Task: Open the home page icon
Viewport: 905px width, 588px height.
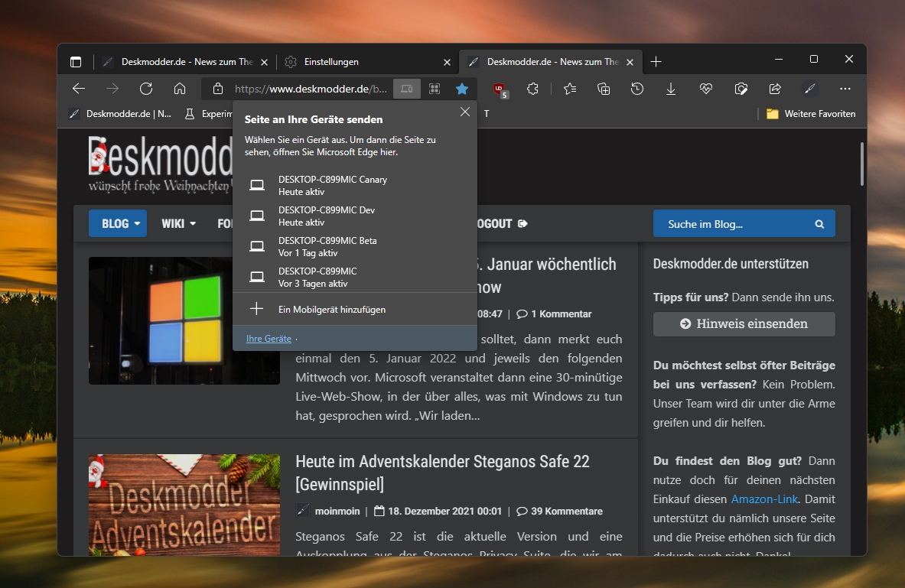Action: 180,89
